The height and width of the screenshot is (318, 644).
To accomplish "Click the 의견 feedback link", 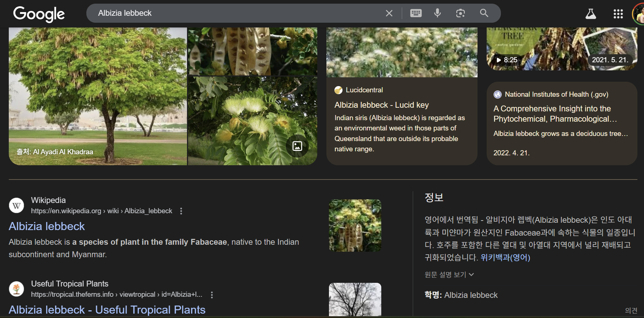I will click(x=631, y=310).
